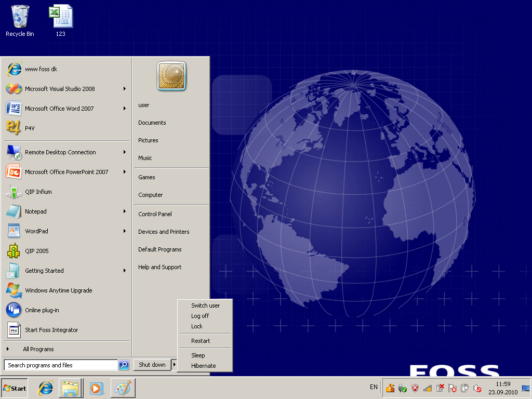Click the Search programs and files box
Viewport: 532px width, 399px height.
61,365
